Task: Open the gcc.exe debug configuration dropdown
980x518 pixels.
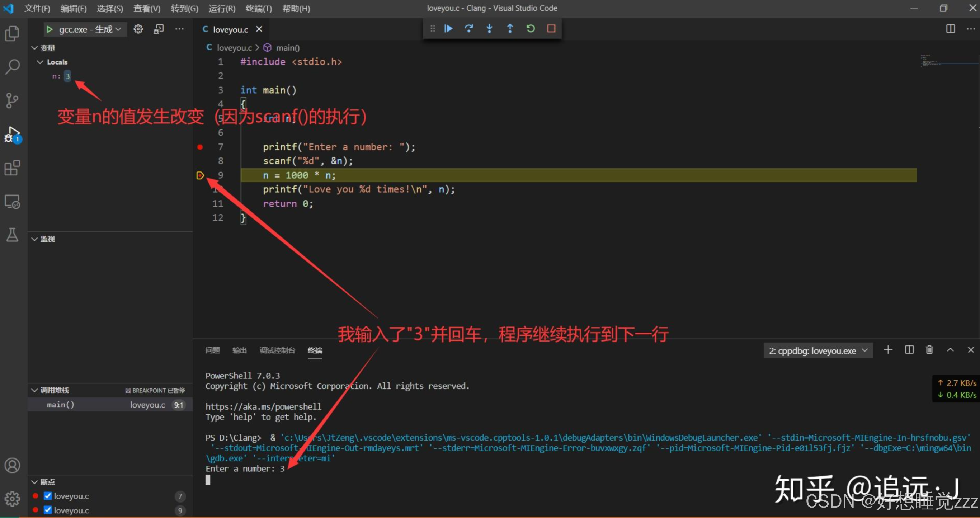Action: 89,29
